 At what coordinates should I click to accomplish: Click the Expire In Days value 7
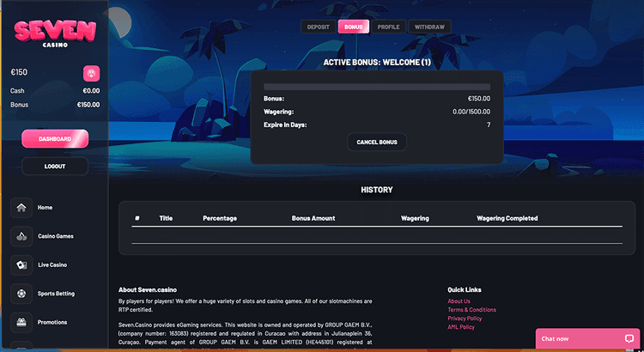click(x=489, y=124)
